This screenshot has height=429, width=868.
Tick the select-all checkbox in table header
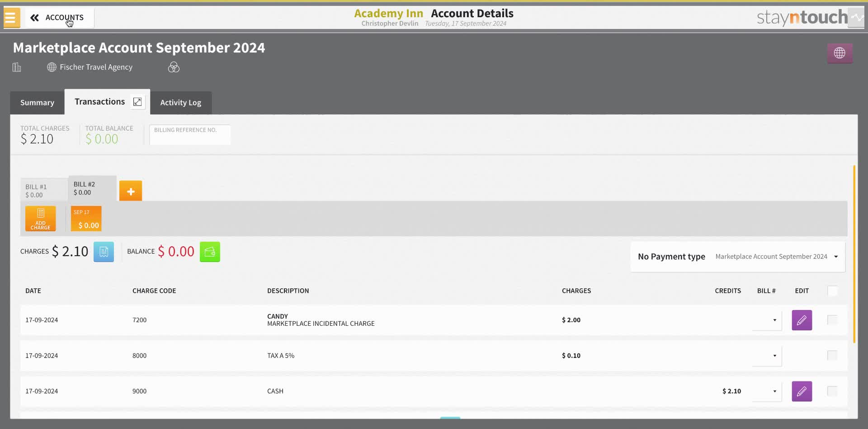click(832, 291)
